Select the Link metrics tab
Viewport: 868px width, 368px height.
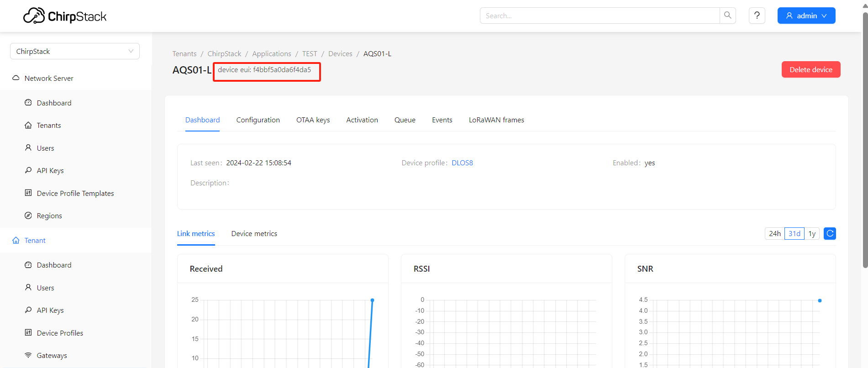pyautogui.click(x=196, y=233)
